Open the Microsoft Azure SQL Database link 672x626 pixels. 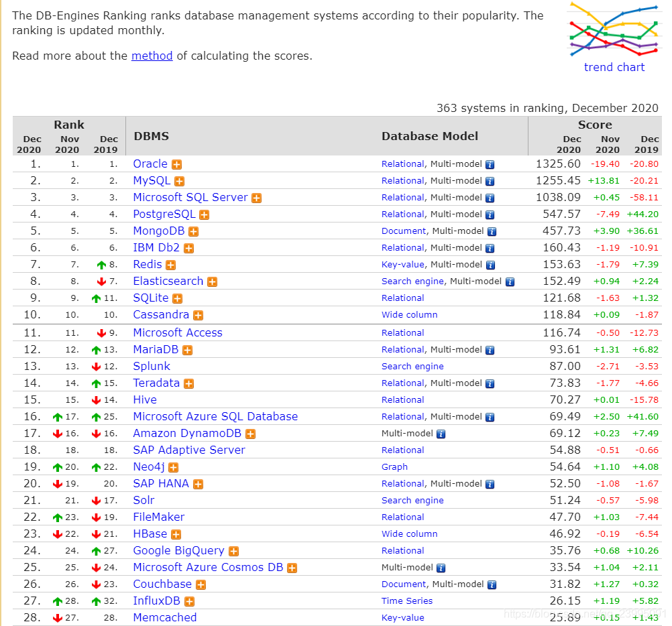pos(215,416)
